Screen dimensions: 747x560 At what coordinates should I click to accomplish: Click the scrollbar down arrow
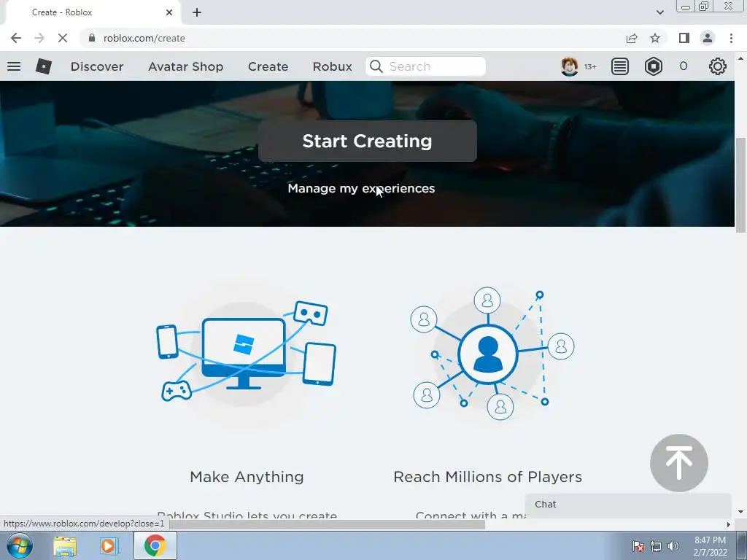[740, 512]
